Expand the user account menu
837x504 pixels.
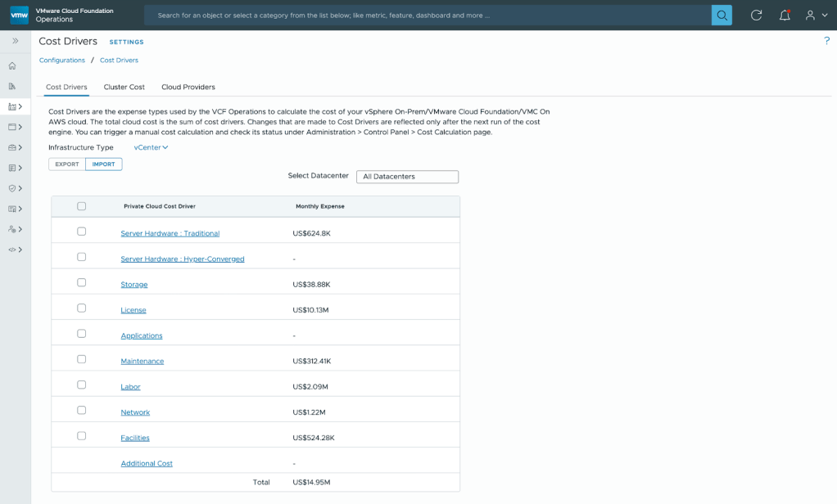click(x=816, y=15)
